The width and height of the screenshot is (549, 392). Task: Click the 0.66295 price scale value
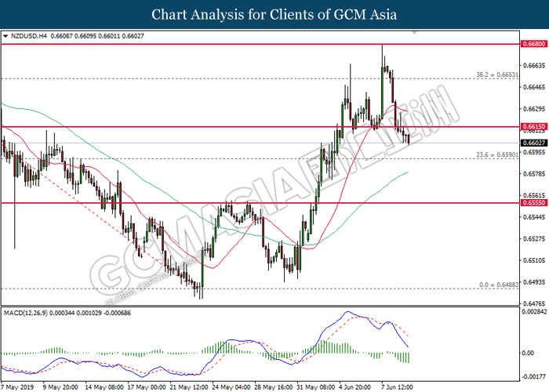click(534, 109)
